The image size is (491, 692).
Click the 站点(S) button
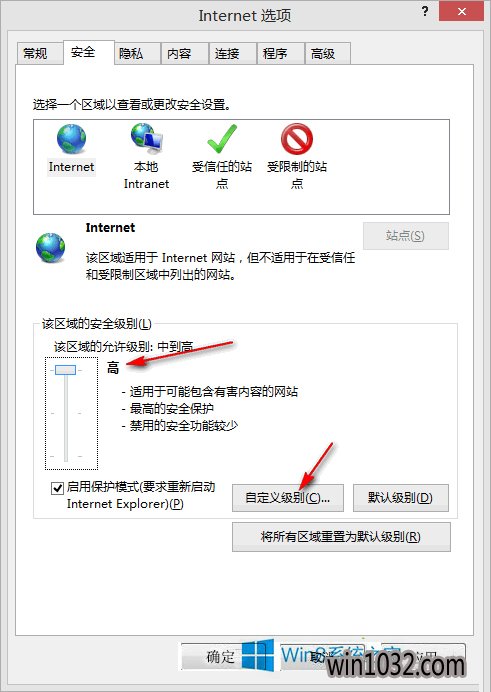[405, 236]
